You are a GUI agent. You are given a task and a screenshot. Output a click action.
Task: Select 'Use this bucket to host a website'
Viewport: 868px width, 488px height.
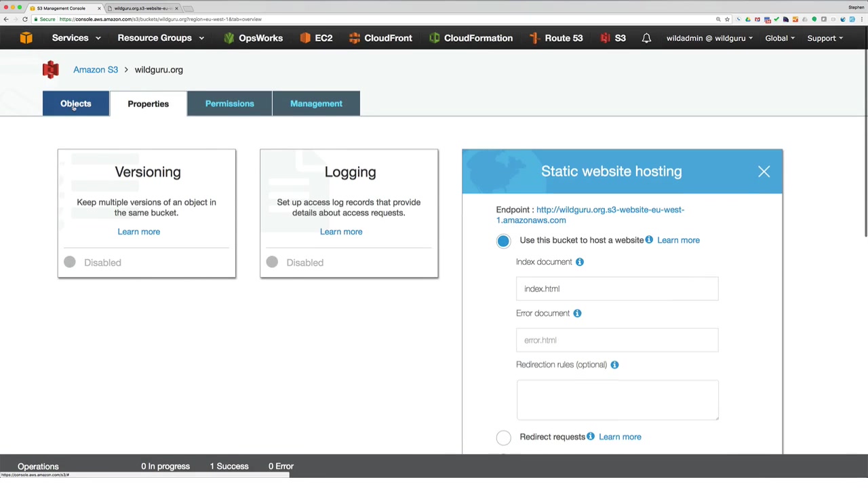[503, 241]
